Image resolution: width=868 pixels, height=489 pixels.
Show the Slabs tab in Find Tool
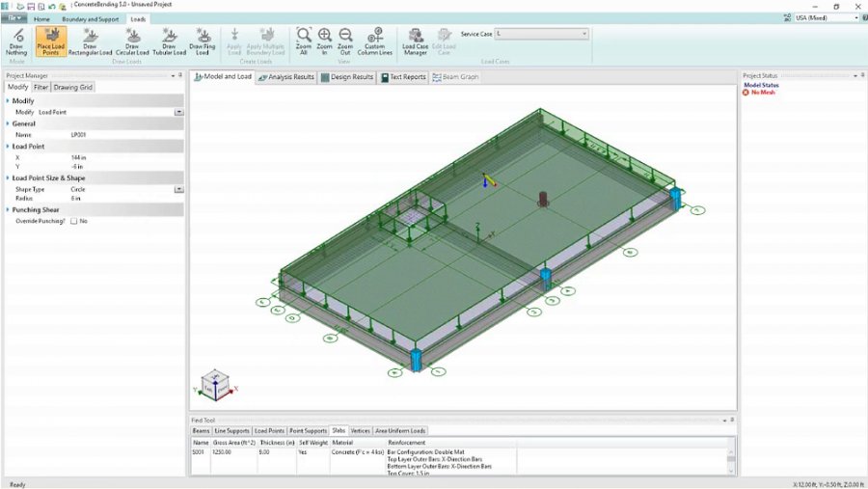coord(339,430)
